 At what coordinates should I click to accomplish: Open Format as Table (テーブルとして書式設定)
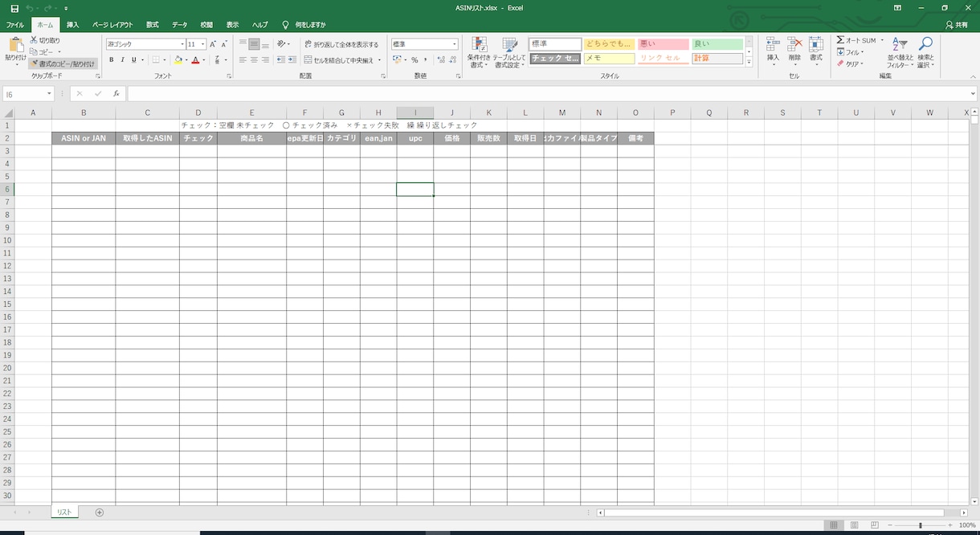(510, 52)
